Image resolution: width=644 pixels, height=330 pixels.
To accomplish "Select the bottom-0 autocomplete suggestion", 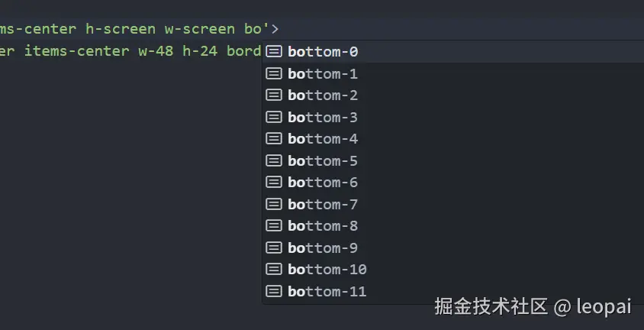I will click(x=323, y=52).
